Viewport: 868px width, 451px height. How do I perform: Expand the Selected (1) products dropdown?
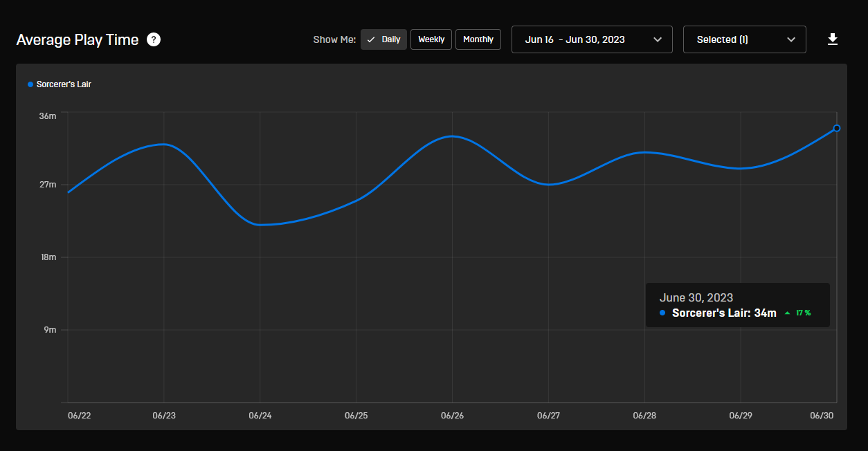745,39
